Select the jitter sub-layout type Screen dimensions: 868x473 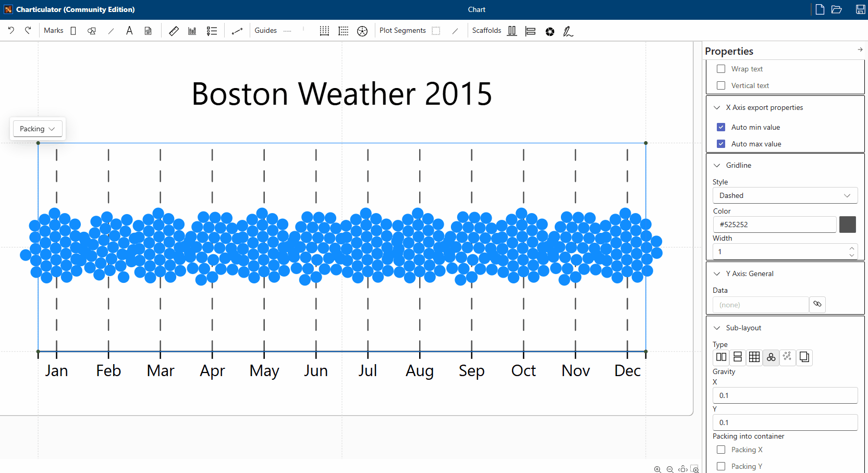787,357
